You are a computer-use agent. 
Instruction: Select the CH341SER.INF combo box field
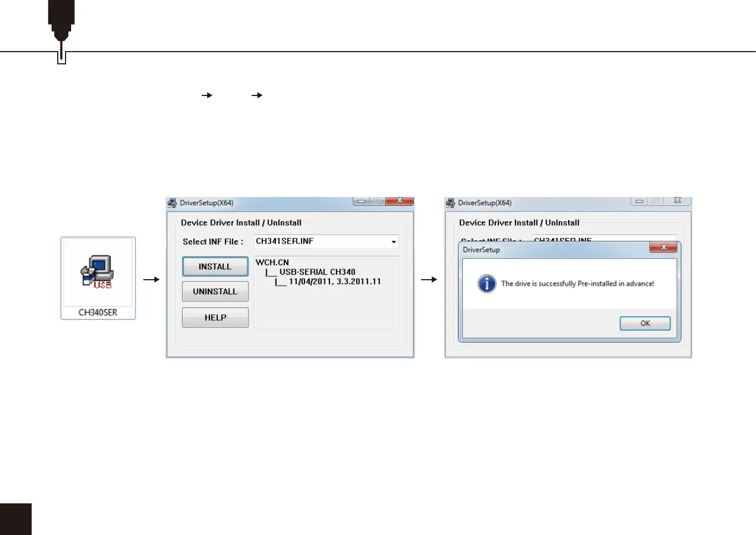tap(326, 241)
